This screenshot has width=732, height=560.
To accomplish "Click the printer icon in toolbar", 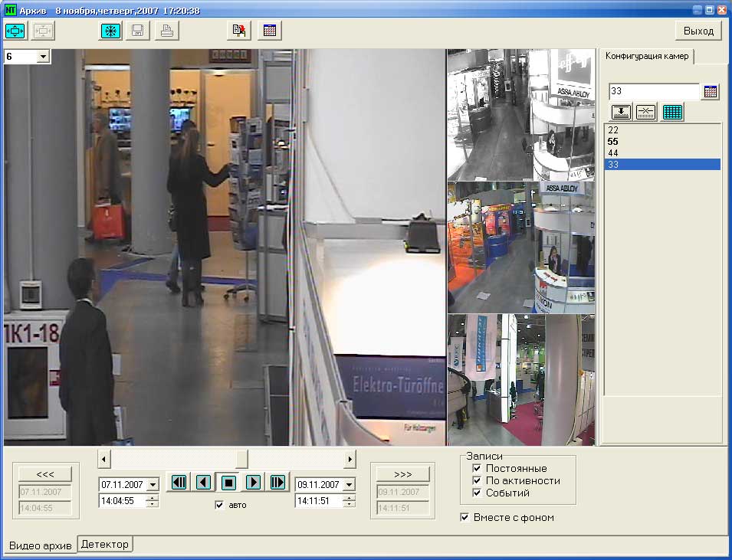I will pos(166,31).
